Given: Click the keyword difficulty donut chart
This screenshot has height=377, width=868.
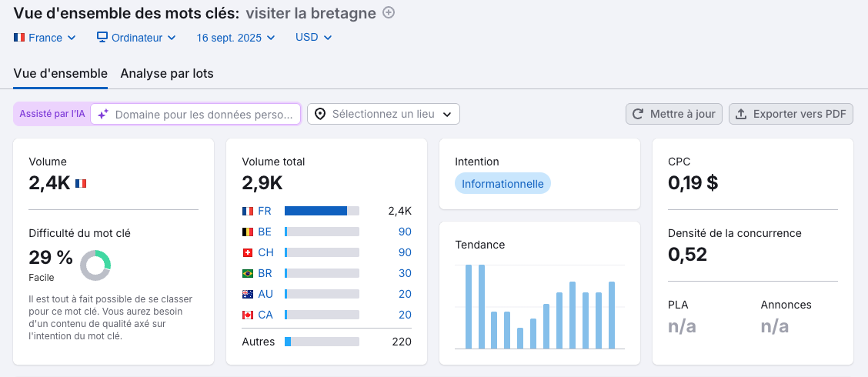Looking at the screenshot, I should [95, 265].
